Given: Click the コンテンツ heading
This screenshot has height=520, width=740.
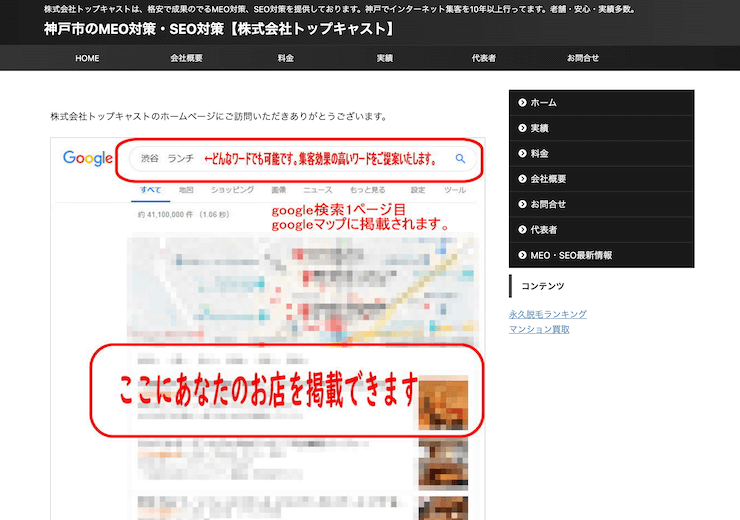Looking at the screenshot, I should point(543,286).
